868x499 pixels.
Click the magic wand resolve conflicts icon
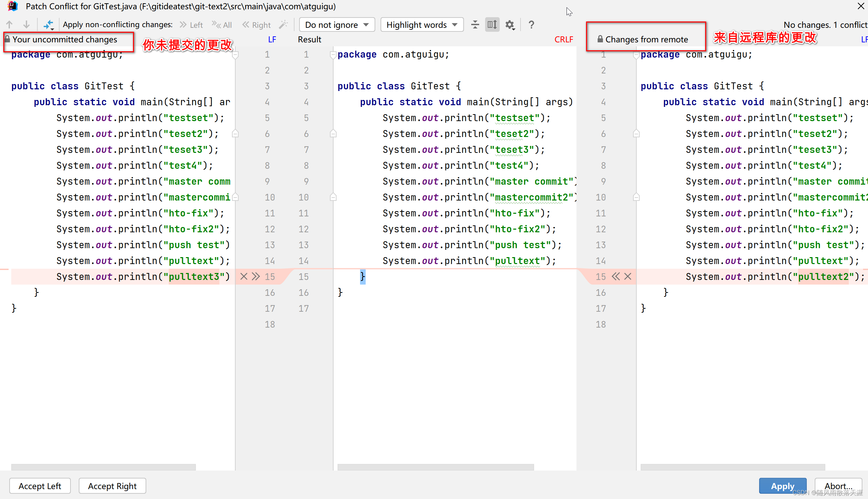(x=283, y=25)
